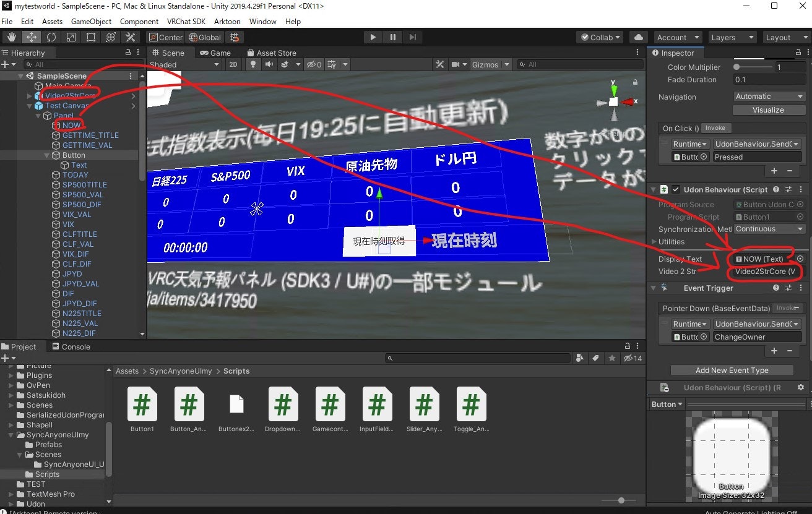Click the Pause button
812x514 pixels.
392,37
